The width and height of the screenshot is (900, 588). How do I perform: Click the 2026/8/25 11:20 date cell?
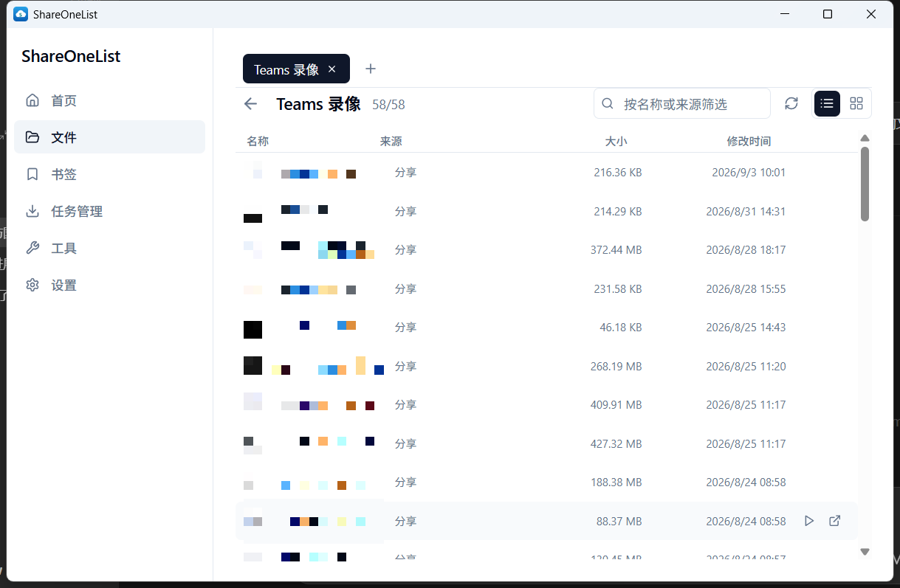[746, 366]
